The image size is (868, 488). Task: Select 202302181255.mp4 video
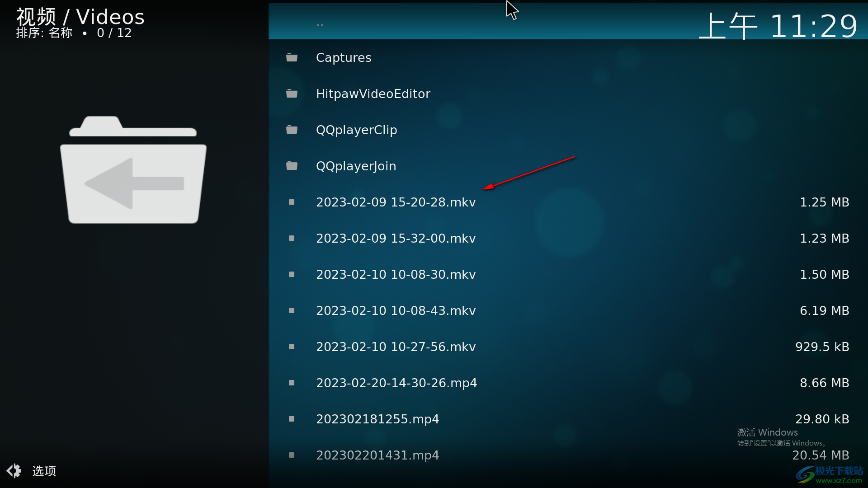point(568,419)
